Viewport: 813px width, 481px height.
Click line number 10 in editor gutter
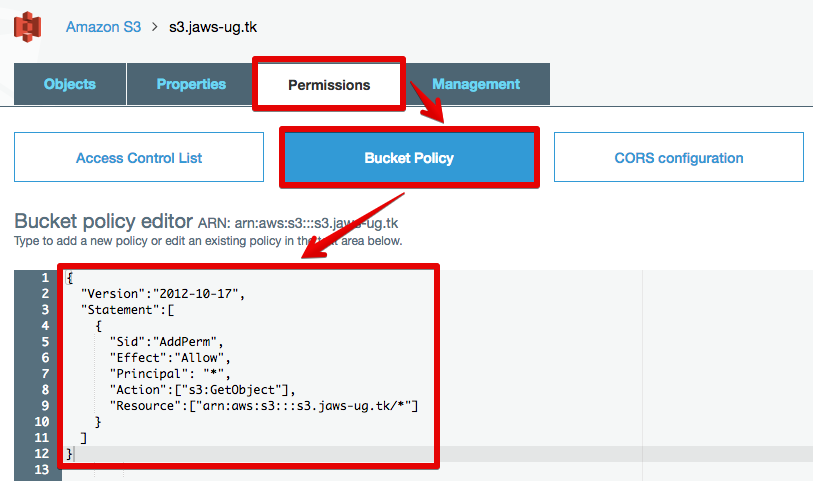41,422
